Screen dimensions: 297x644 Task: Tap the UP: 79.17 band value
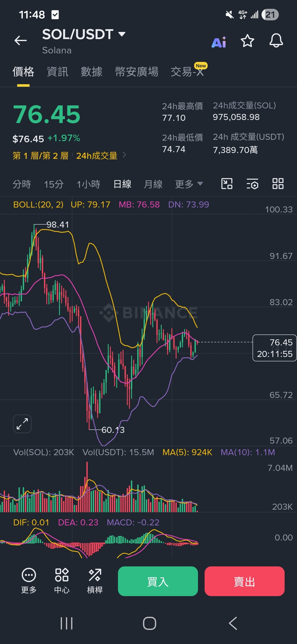point(90,204)
